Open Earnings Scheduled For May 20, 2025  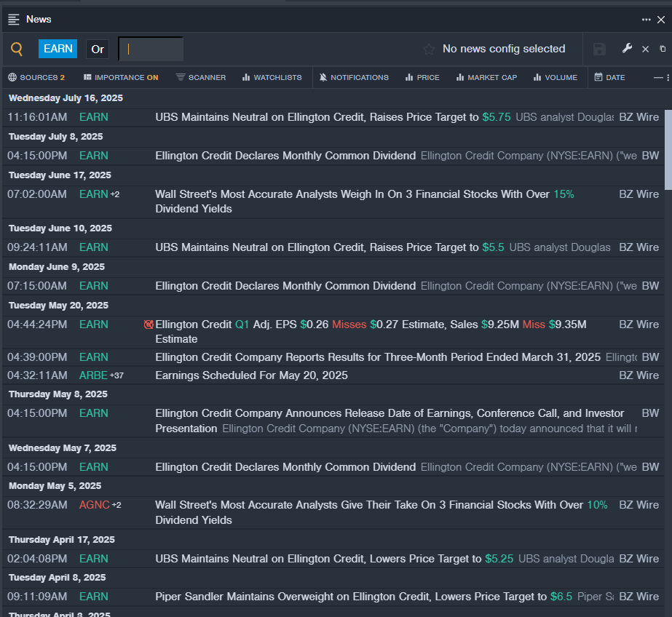[x=251, y=375]
